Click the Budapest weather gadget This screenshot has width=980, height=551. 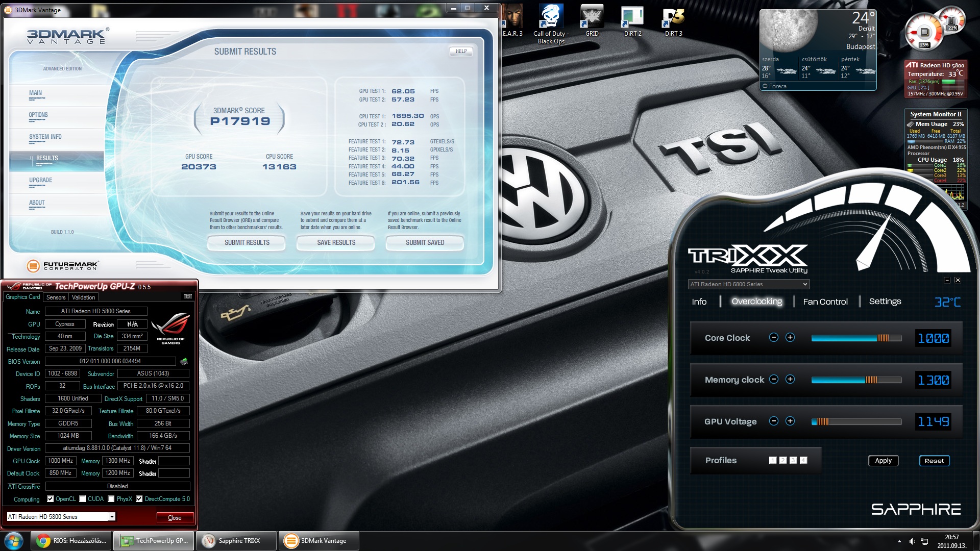point(818,49)
